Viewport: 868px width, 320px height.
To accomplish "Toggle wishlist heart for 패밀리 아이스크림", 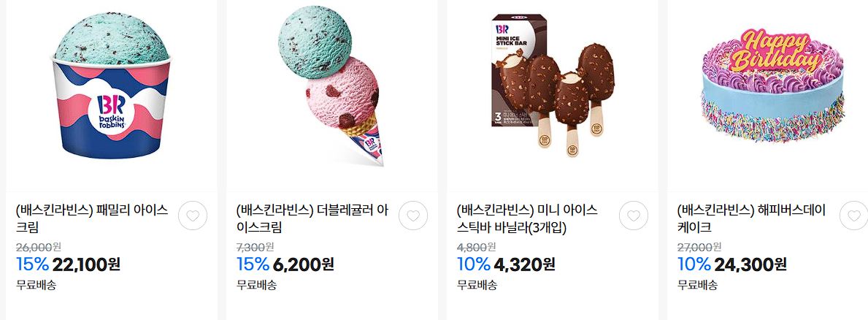I will (x=193, y=216).
